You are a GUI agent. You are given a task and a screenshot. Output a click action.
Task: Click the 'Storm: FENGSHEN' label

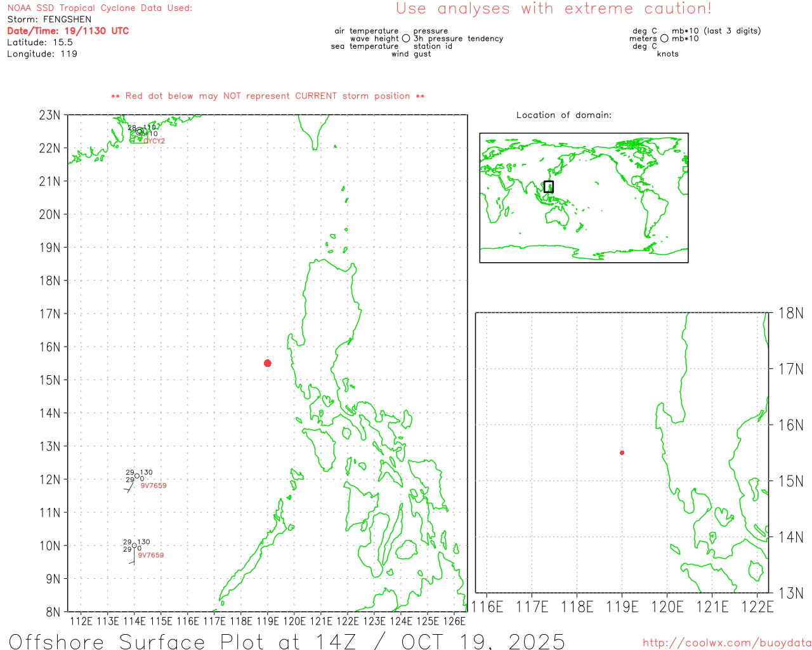[49, 19]
